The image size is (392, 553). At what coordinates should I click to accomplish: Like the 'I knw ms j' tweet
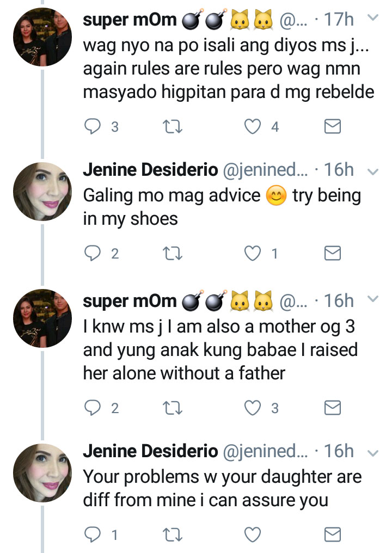[x=252, y=408]
